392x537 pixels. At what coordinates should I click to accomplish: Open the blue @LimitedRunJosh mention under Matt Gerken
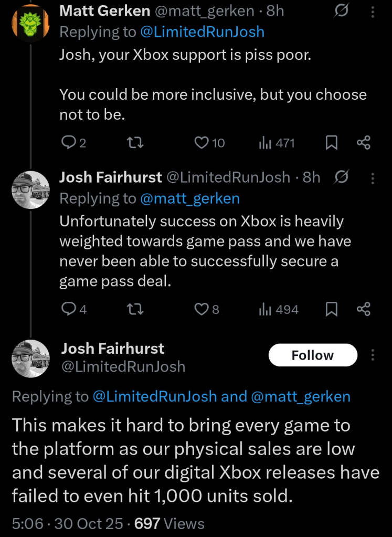tap(202, 32)
